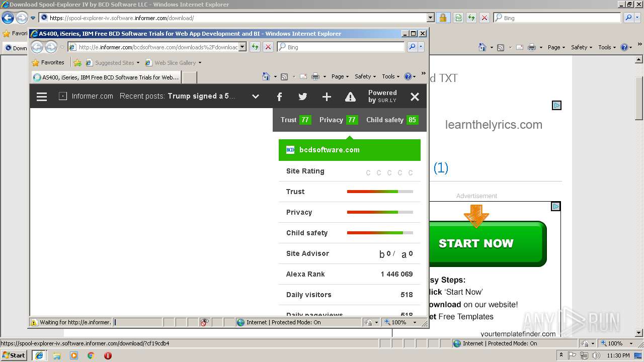
Task: Go back in the Spool-Explorer IE window
Action: pyautogui.click(x=8, y=18)
